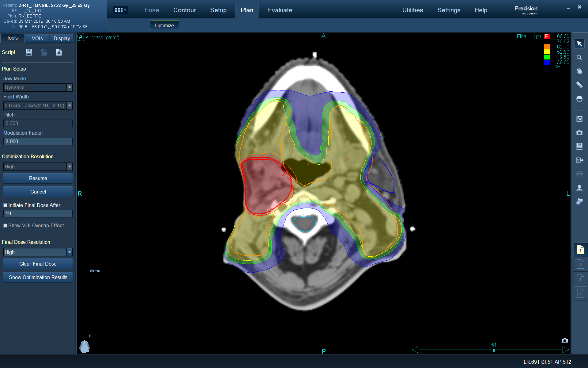Click the Cancel button
Screen dimensions: 588x368
[38, 192]
